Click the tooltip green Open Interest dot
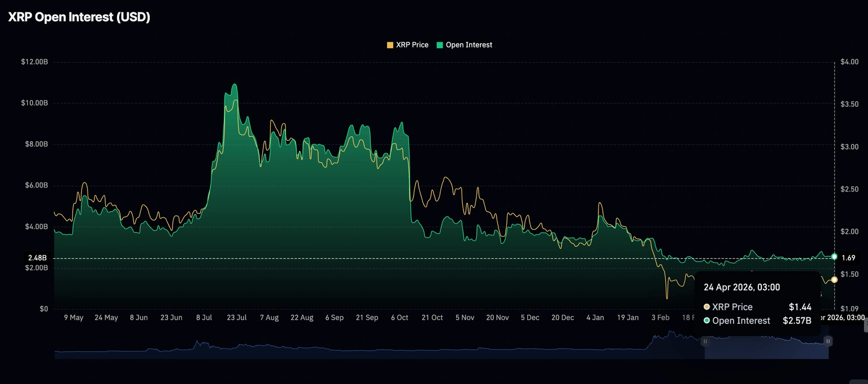 click(706, 320)
